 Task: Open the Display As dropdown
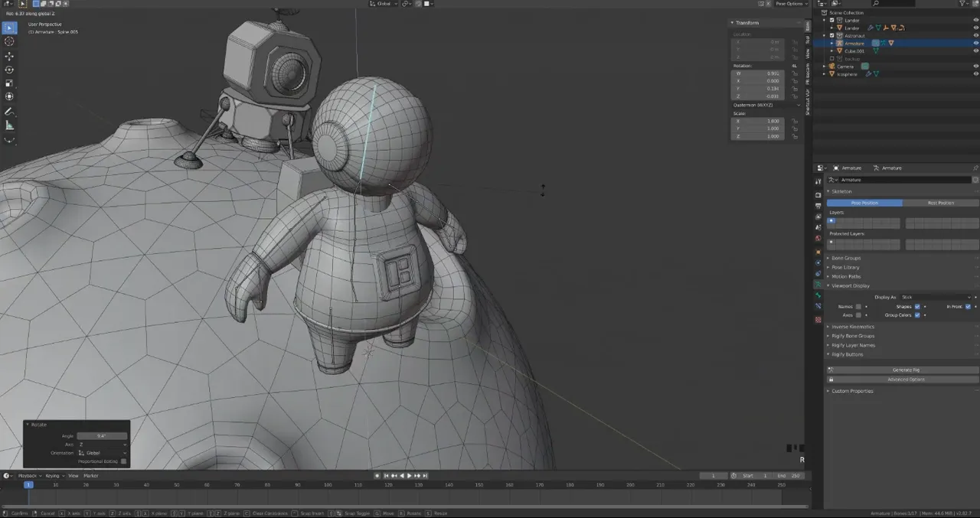935,297
